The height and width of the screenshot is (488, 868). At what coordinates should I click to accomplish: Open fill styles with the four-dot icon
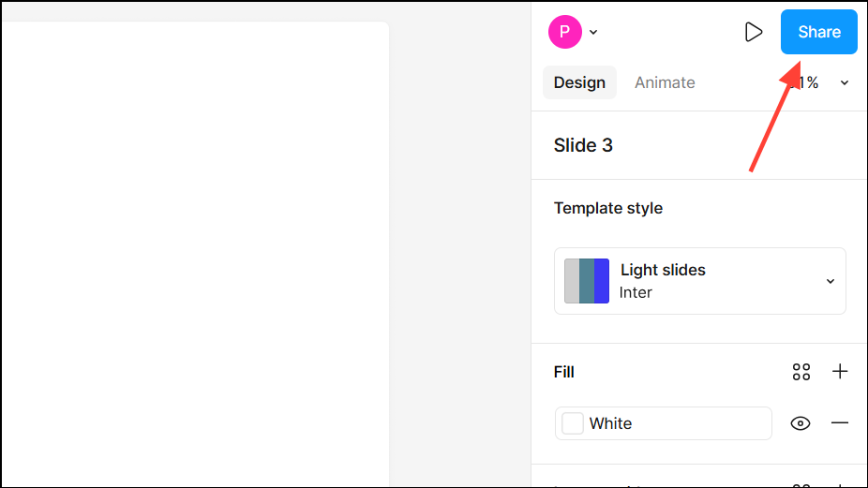coord(801,372)
